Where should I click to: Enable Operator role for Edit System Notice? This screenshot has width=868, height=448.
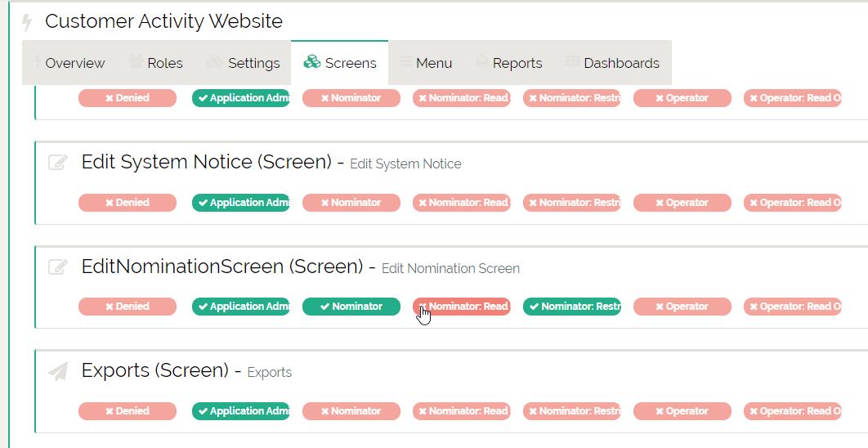point(682,203)
